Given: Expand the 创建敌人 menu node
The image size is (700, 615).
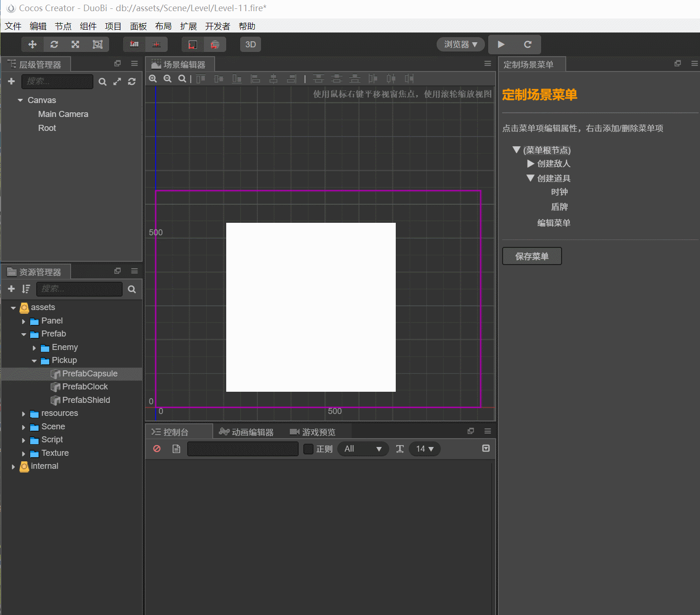Looking at the screenshot, I should 530,163.
